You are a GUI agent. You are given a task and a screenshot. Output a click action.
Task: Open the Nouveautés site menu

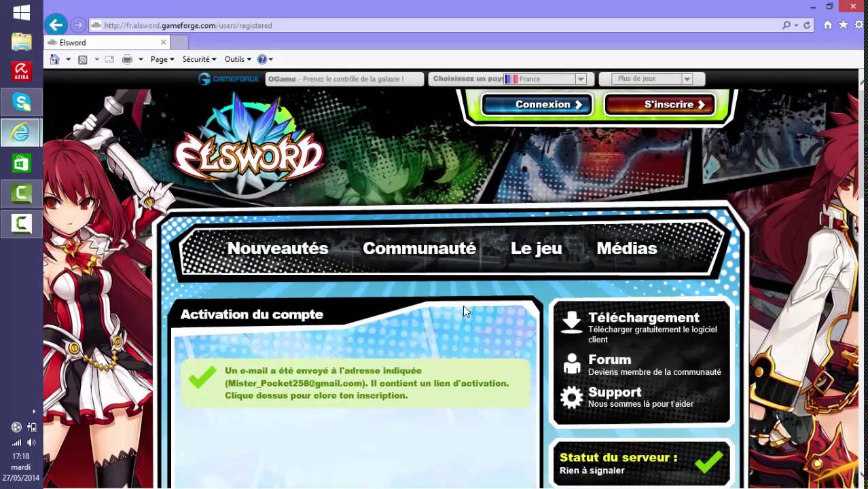pos(278,249)
